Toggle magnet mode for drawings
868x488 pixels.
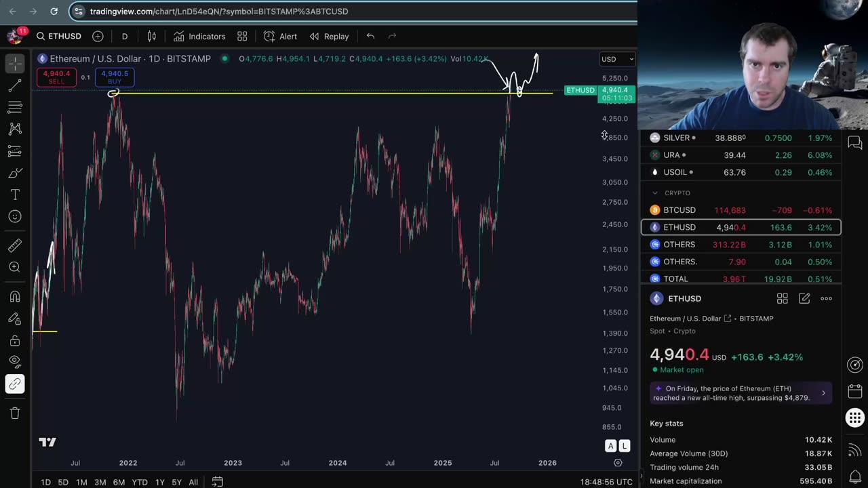click(15, 296)
